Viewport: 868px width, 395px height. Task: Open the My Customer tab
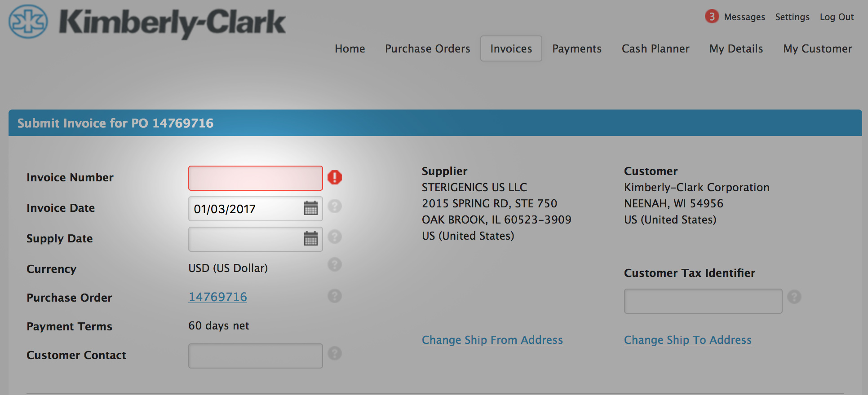(x=818, y=48)
